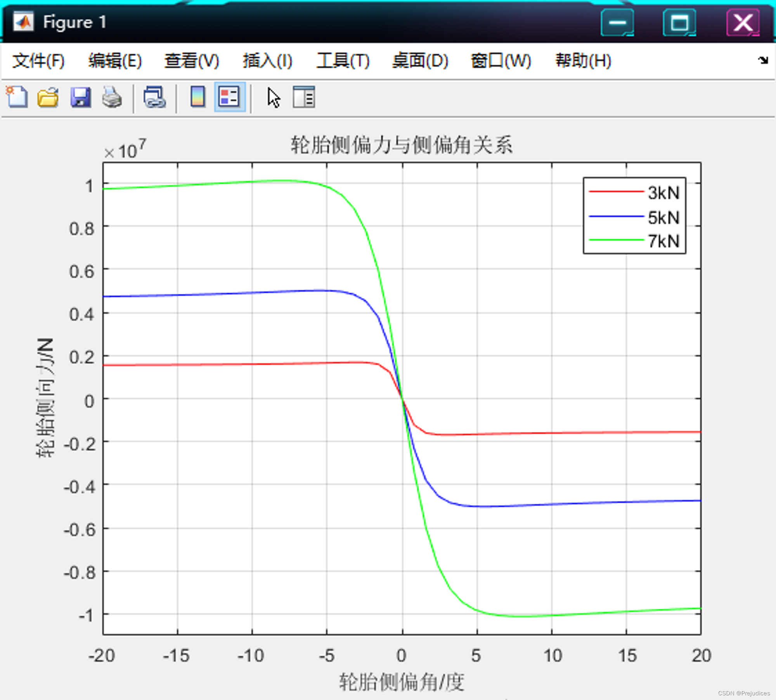Expand the 查看(V) menu

[192, 61]
